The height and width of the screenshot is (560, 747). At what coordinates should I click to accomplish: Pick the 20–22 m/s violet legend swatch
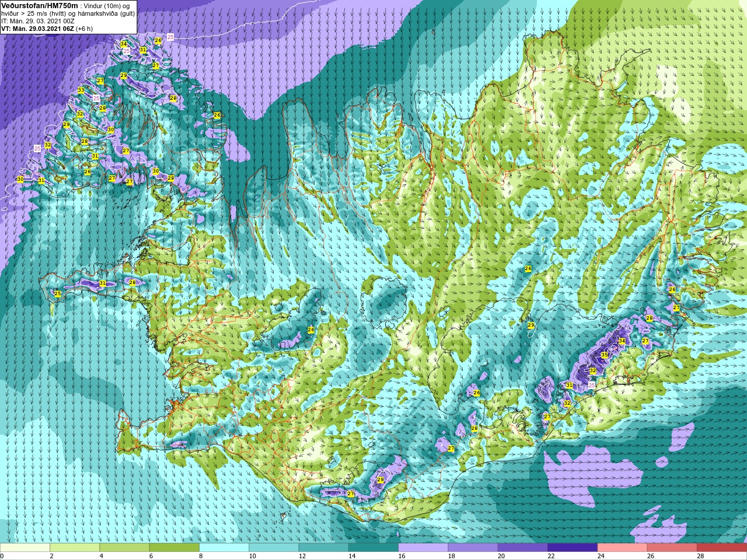pos(523,548)
